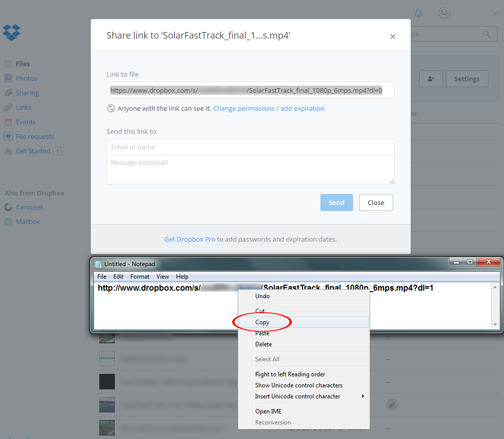Open the account dropdown arrow at top right

coord(496,14)
